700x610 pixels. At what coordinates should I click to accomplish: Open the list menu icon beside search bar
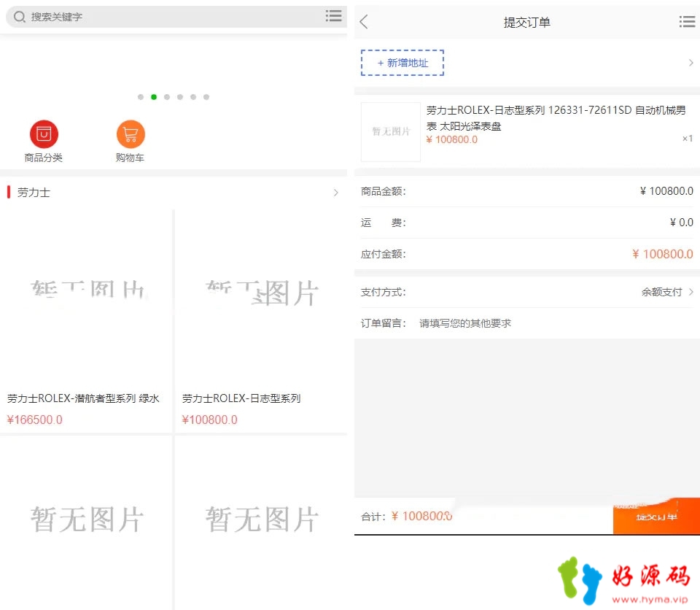(x=333, y=15)
